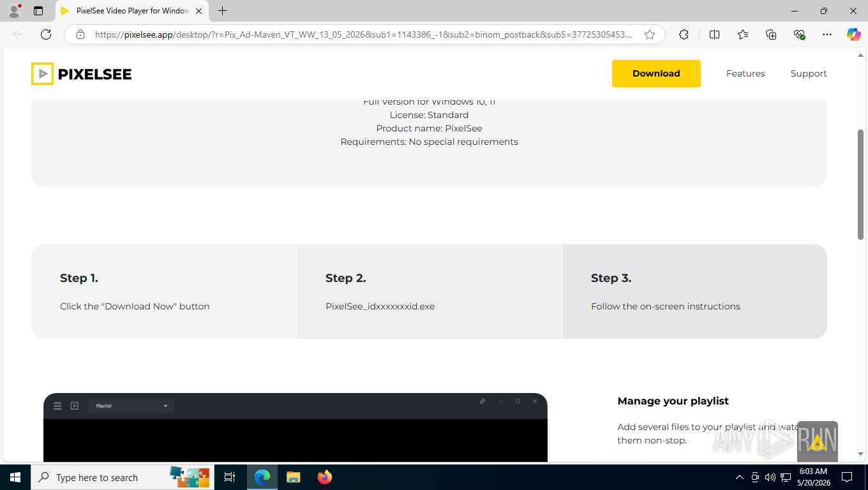Image resolution: width=868 pixels, height=490 pixels.
Task: Open the Features link
Action: pos(745,73)
